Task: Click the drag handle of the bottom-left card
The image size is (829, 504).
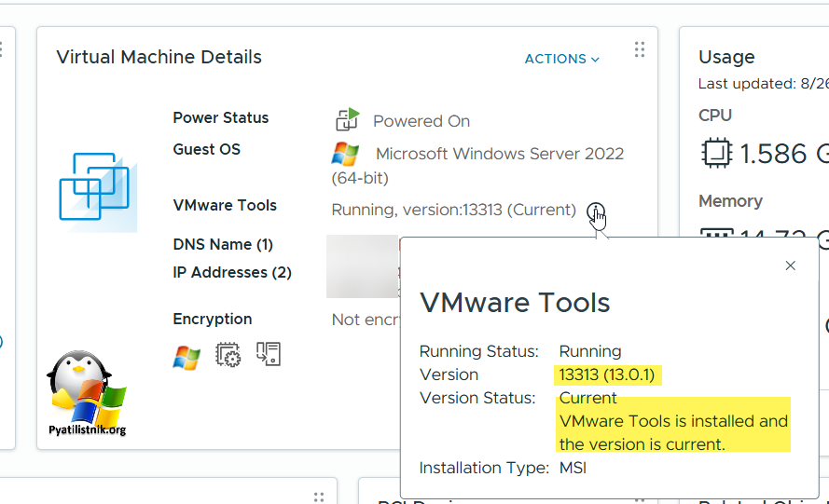Action: tap(319, 497)
